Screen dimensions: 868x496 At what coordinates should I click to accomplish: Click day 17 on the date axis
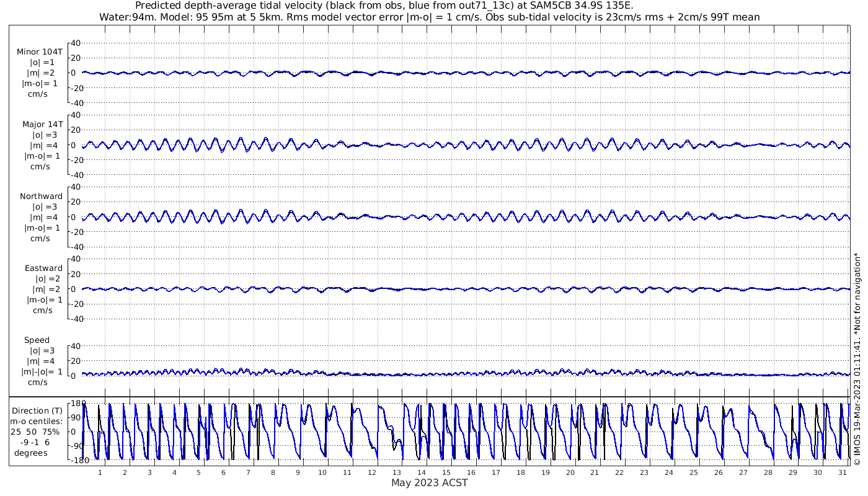(x=495, y=472)
